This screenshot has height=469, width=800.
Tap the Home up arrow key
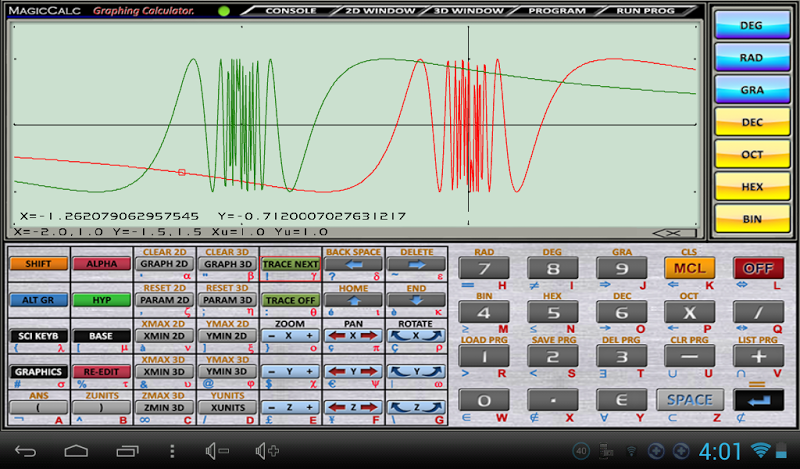tap(353, 300)
